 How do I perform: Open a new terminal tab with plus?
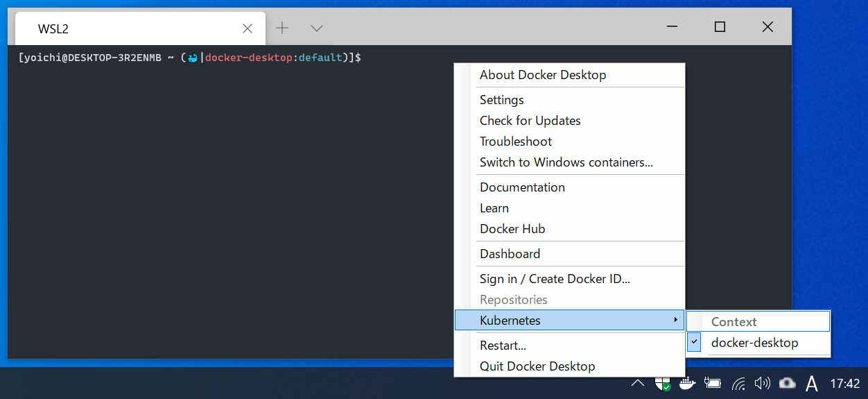pyautogui.click(x=282, y=28)
